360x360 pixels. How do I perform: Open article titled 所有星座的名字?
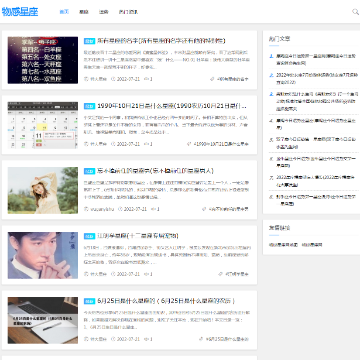click(161, 41)
